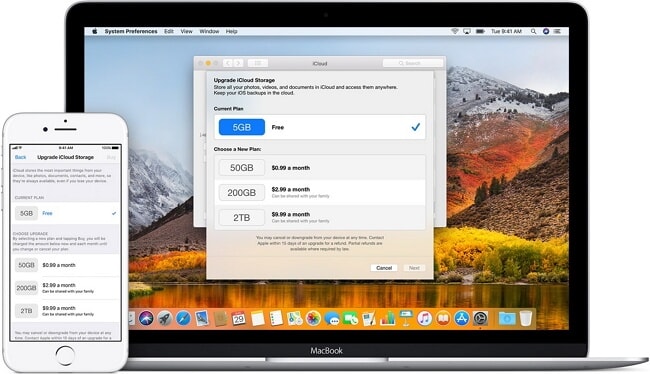The image size is (650, 374).
Task: Open the Help menu
Action: coord(231,31)
